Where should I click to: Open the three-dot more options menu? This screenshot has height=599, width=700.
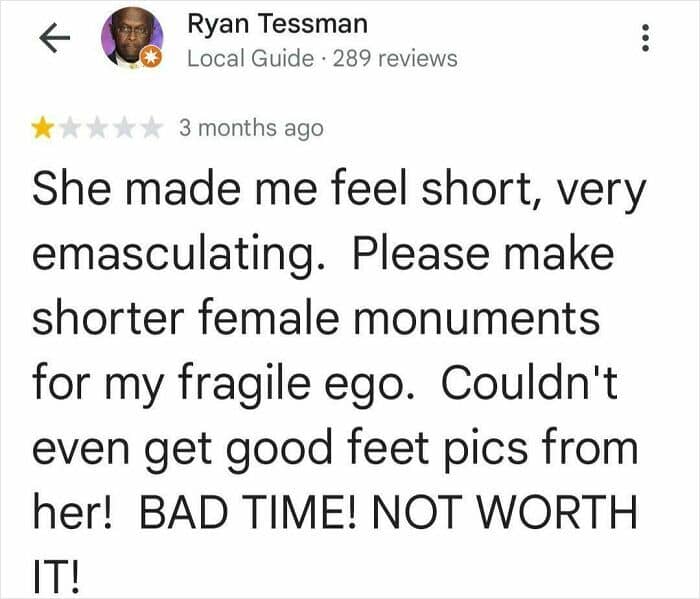pos(647,39)
